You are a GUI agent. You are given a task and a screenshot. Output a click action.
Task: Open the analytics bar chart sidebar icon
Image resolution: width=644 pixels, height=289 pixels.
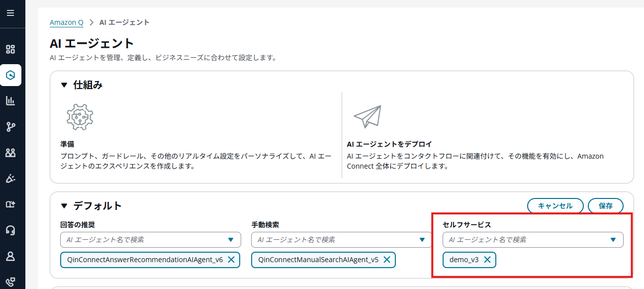[x=10, y=101]
